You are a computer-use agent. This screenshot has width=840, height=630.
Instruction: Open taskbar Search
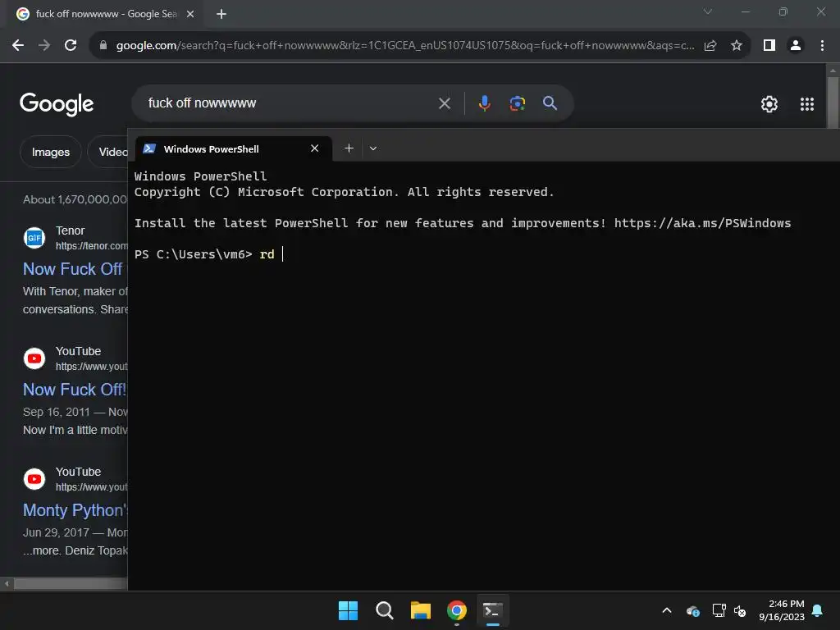[x=384, y=610]
